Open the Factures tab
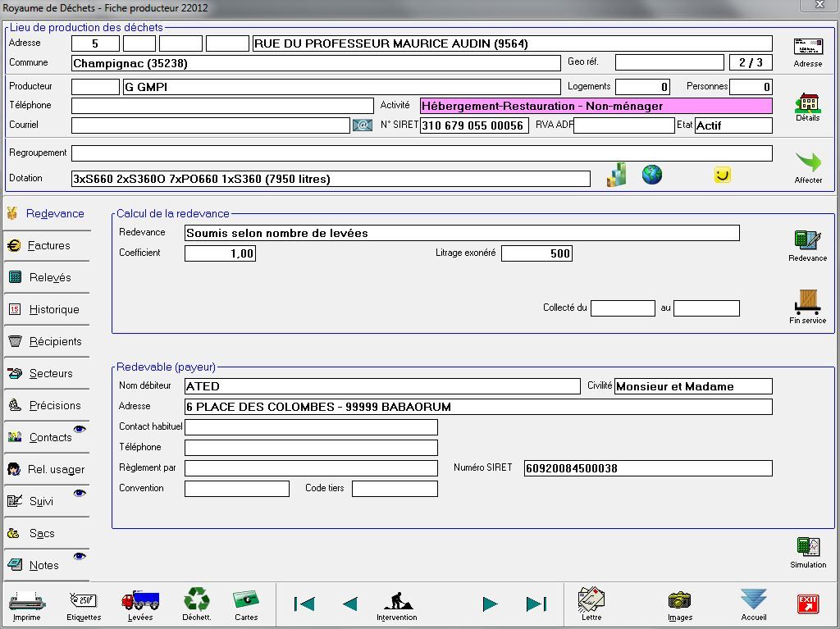Image resolution: width=840 pixels, height=629 pixels. 47,245
